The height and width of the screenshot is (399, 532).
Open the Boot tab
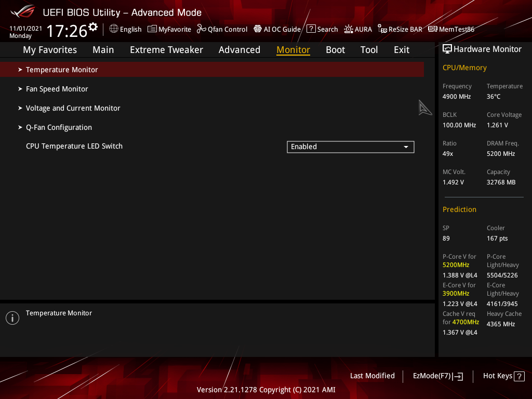[x=335, y=50]
